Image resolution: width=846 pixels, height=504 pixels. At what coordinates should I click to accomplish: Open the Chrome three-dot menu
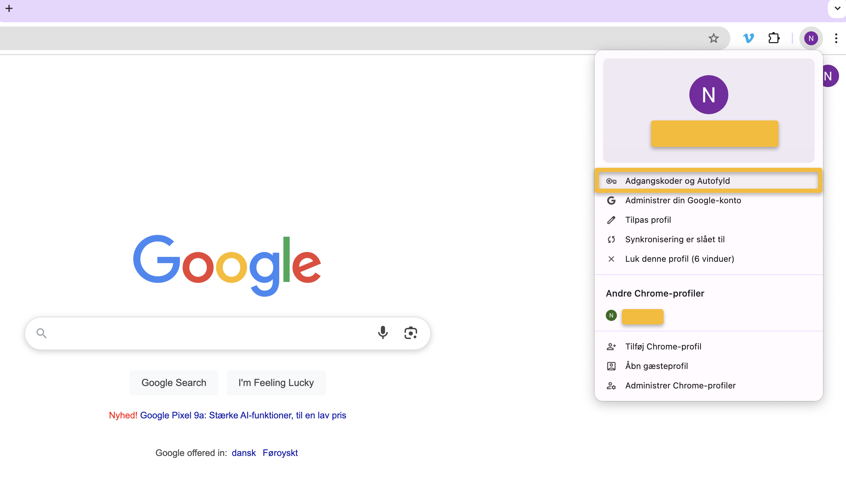[836, 38]
